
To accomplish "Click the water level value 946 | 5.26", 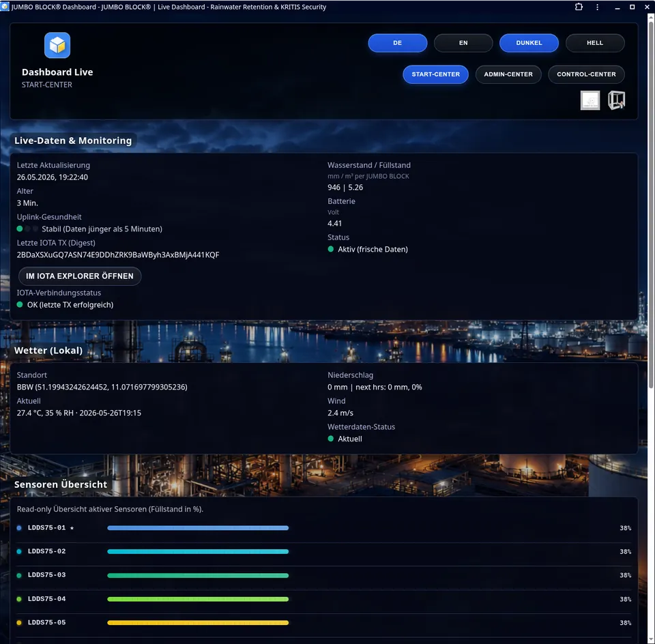I will click(345, 188).
